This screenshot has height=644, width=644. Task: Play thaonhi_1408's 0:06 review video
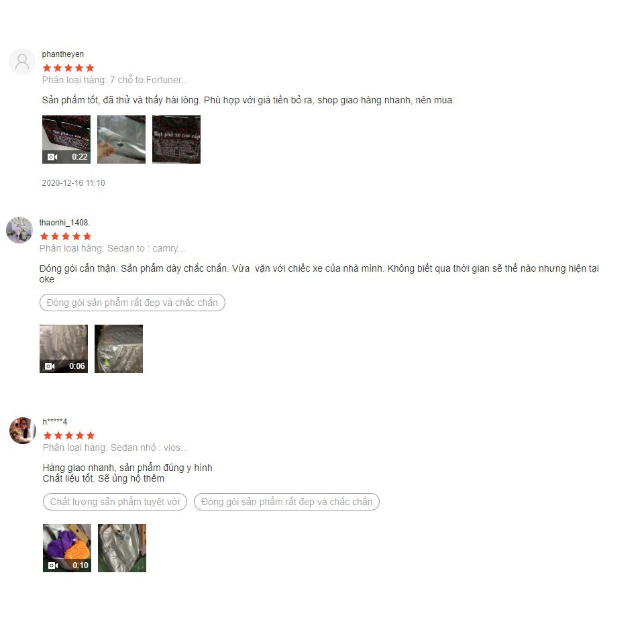click(x=64, y=349)
